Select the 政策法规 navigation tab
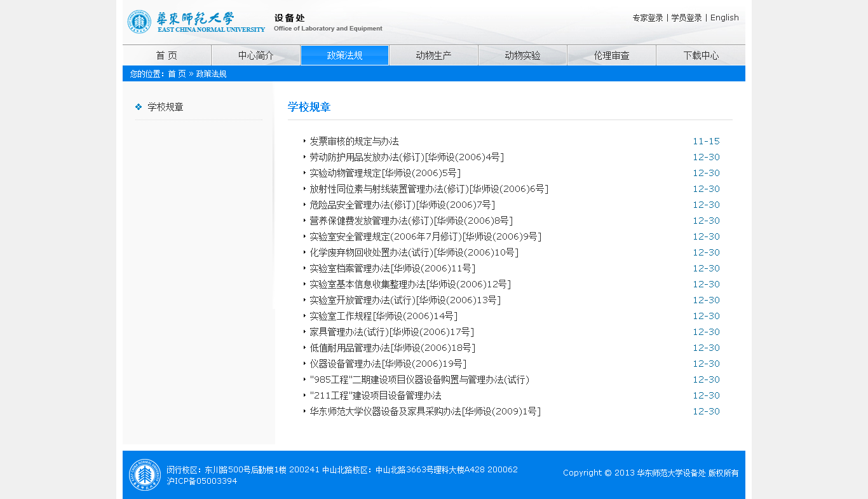868x499 pixels. (x=344, y=55)
